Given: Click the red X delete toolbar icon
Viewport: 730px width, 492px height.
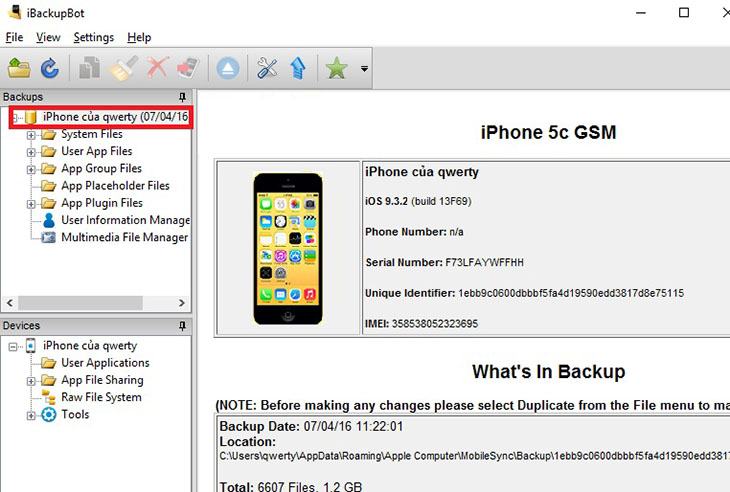Looking at the screenshot, I should [x=157, y=68].
